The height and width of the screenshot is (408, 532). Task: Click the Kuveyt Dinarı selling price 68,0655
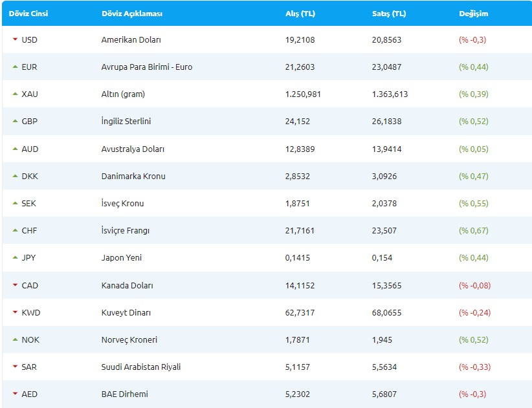pyautogui.click(x=386, y=312)
